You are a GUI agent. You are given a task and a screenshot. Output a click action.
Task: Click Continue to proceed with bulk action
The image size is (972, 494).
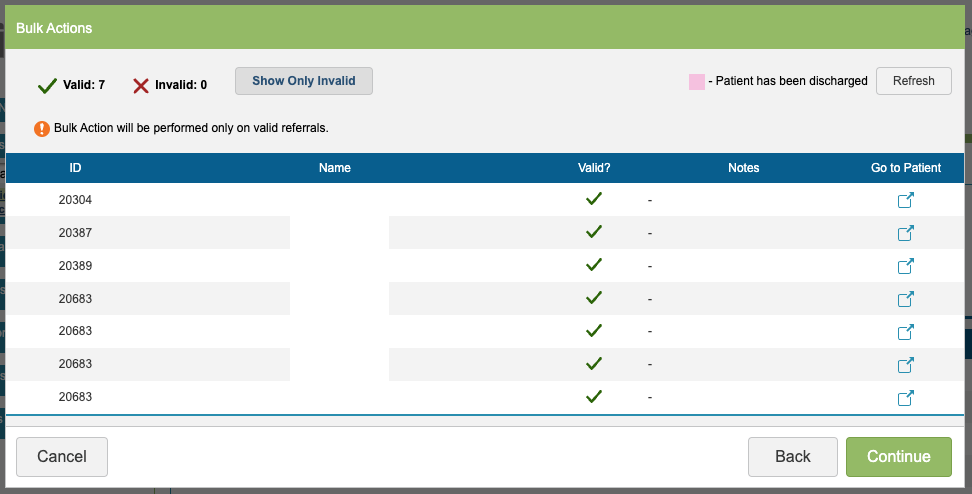(x=898, y=457)
